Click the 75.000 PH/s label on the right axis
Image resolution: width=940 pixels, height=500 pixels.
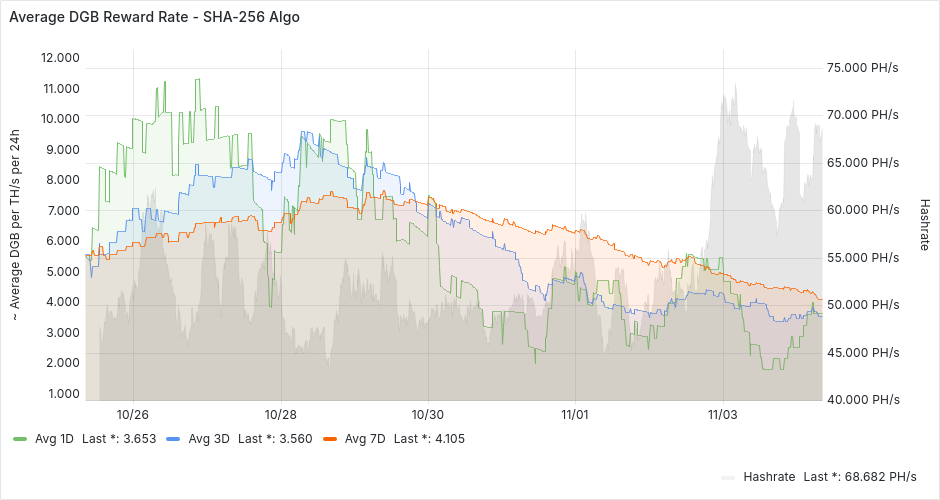point(869,68)
